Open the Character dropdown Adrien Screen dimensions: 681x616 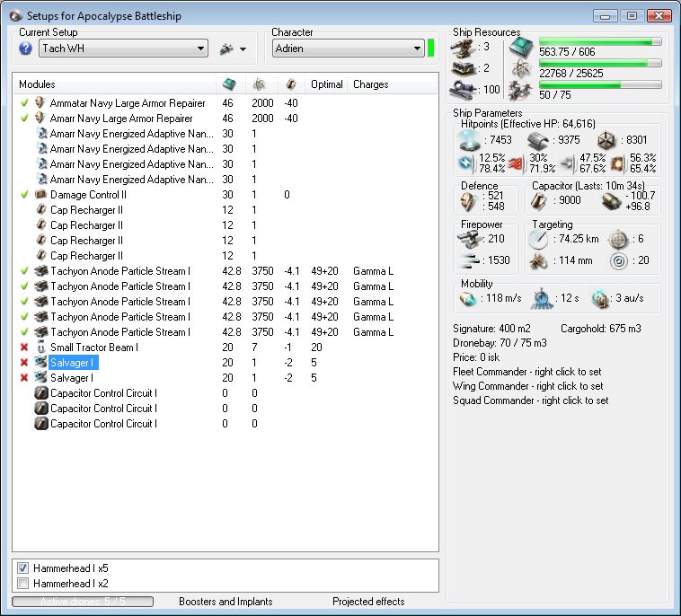pyautogui.click(x=349, y=48)
